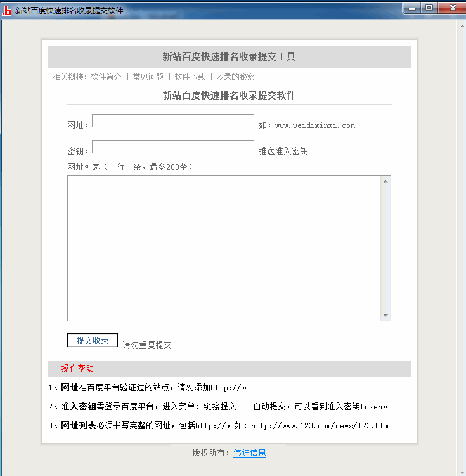Click the 提交收录 button
This screenshot has width=466, height=476.
click(x=93, y=340)
